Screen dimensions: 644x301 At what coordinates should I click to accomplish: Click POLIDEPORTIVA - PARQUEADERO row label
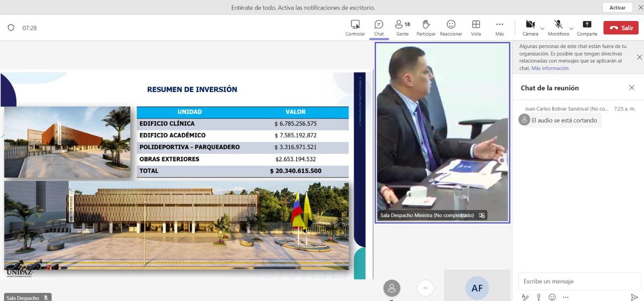tap(189, 147)
